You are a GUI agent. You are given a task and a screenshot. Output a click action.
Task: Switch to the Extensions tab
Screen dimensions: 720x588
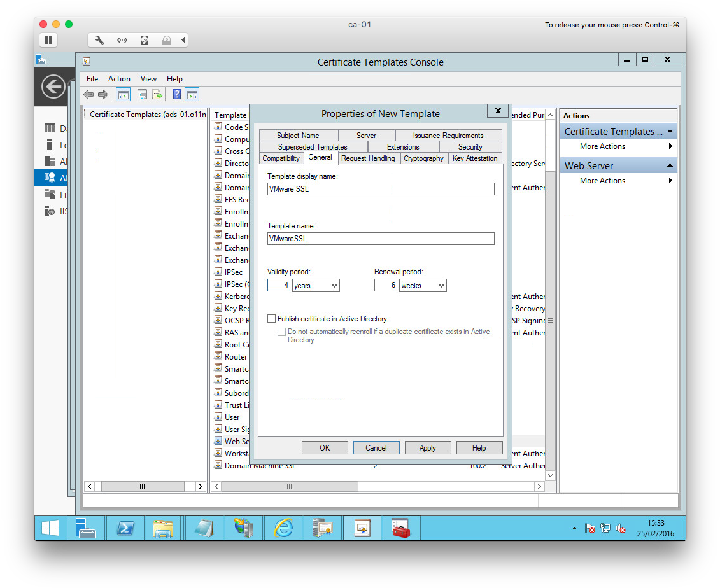(403, 147)
